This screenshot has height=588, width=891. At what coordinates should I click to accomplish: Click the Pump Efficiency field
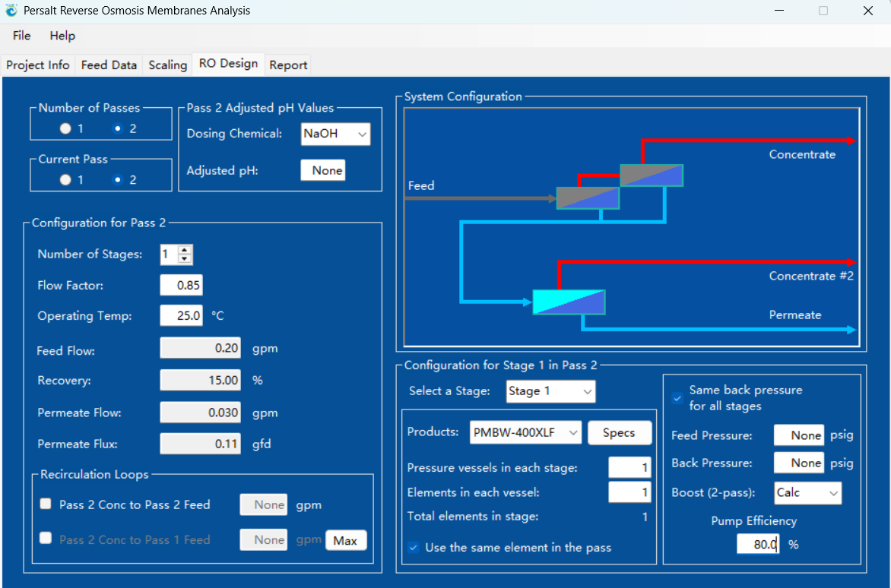click(x=758, y=544)
